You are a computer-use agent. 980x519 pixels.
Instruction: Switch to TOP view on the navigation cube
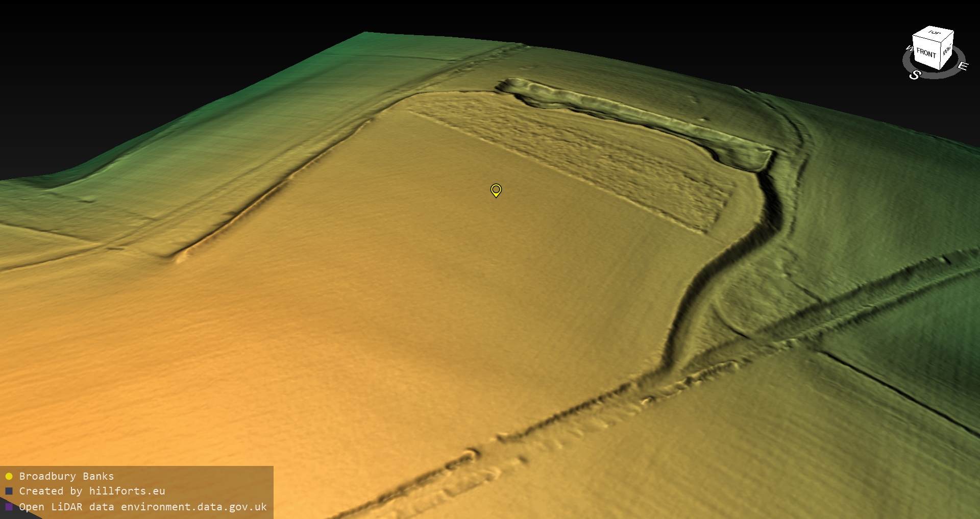(934, 33)
